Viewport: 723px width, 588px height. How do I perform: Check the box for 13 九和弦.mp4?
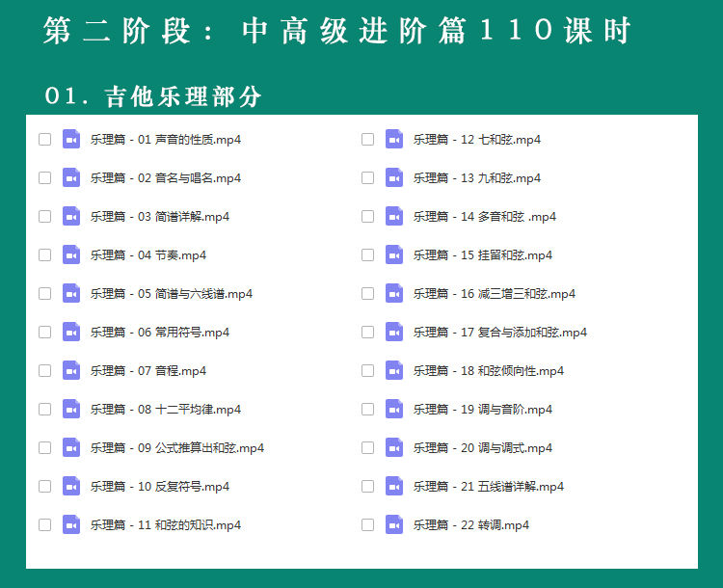click(367, 177)
